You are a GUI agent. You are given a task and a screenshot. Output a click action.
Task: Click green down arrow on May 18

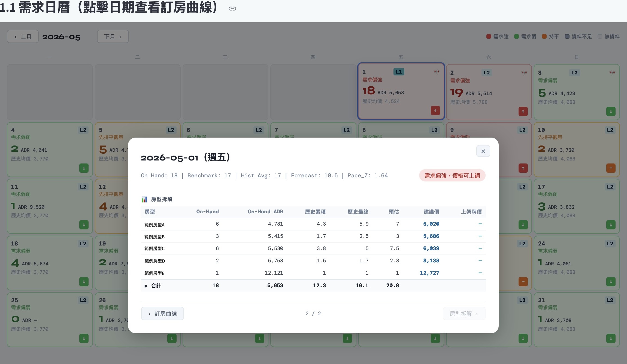point(84,281)
